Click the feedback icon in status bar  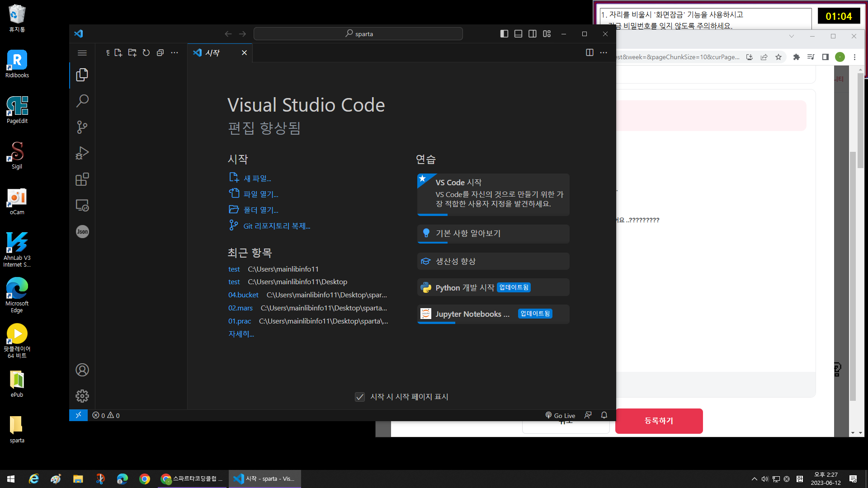pyautogui.click(x=588, y=415)
